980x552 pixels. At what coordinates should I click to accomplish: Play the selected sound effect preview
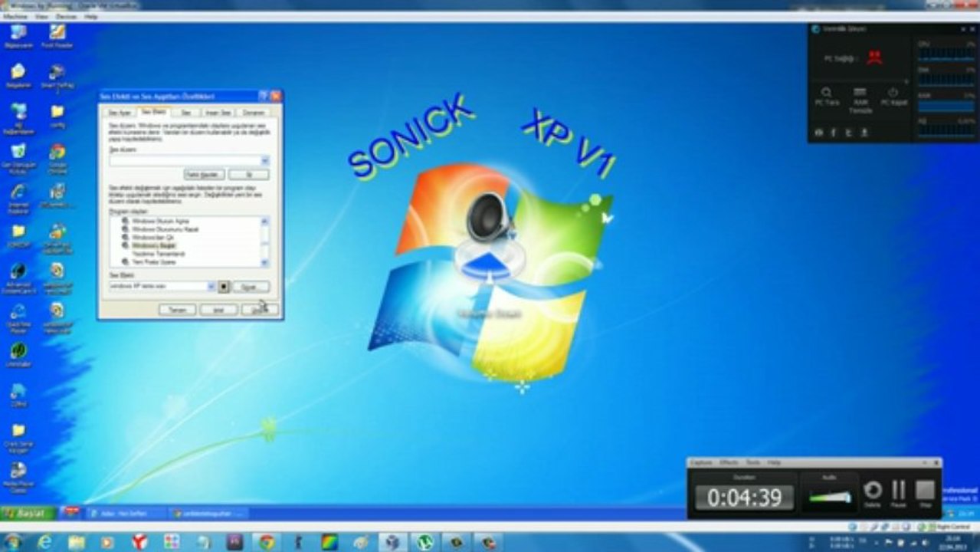(x=224, y=286)
